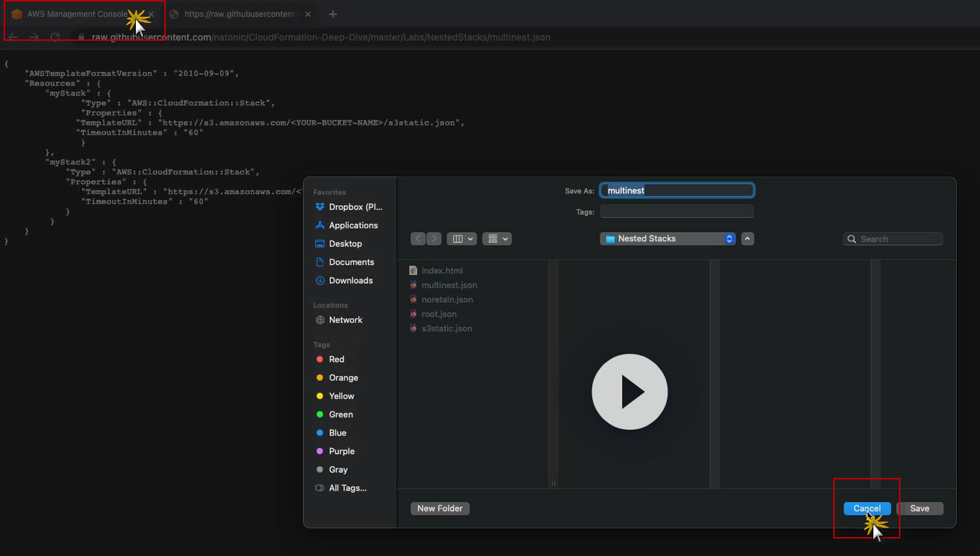Click the "myStack2" key in the JSON
980x556 pixels.
(71, 162)
